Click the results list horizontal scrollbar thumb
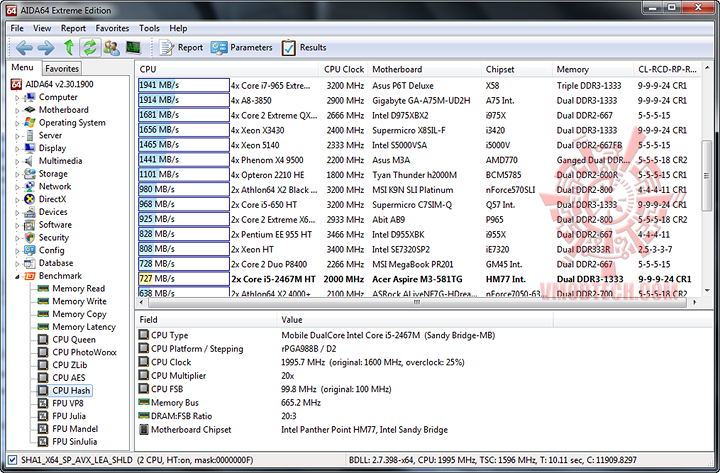 coord(417,302)
